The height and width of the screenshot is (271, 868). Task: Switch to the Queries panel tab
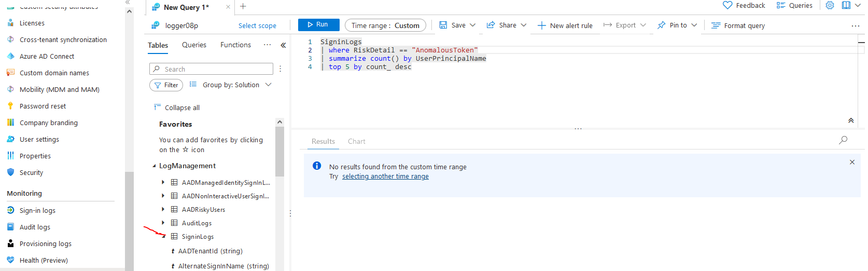click(x=194, y=45)
